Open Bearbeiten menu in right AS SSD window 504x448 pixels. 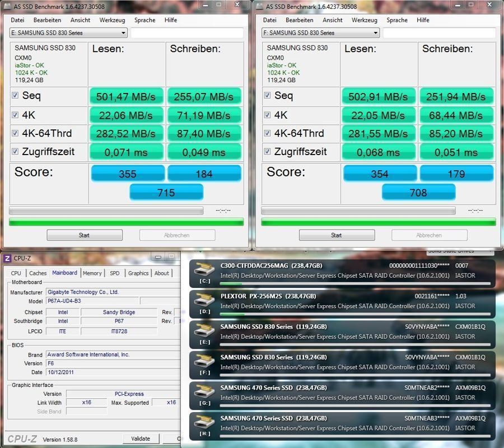(300, 20)
